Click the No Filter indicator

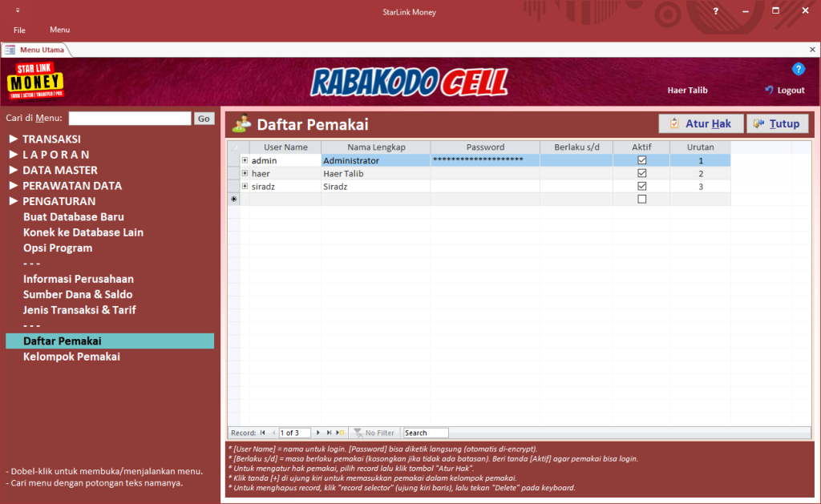point(374,433)
